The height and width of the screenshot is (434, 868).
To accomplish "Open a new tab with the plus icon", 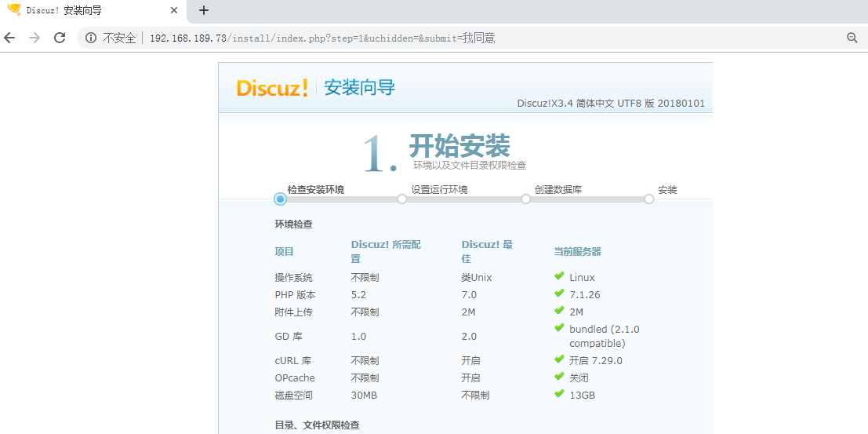I will 205,10.
